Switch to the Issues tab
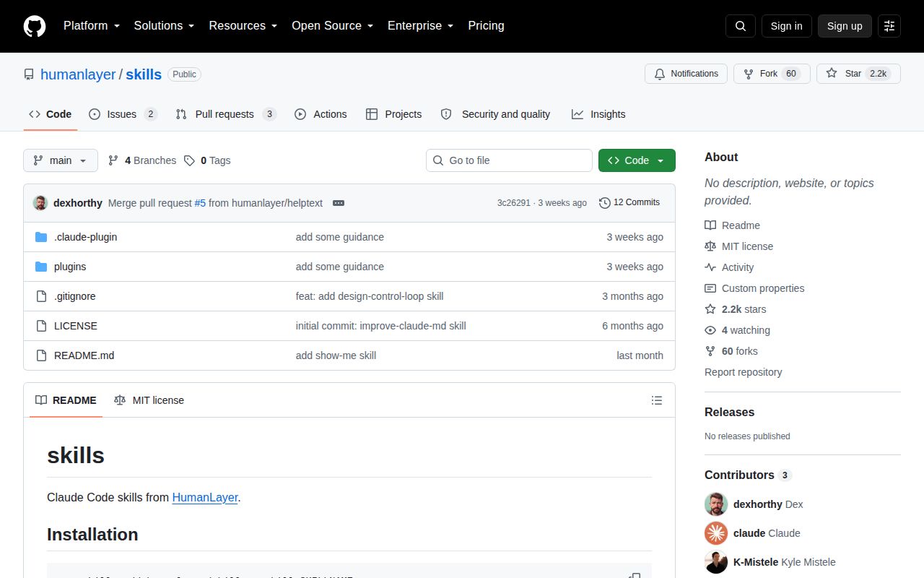Image resolution: width=924 pixels, height=578 pixels. pyautogui.click(x=123, y=114)
